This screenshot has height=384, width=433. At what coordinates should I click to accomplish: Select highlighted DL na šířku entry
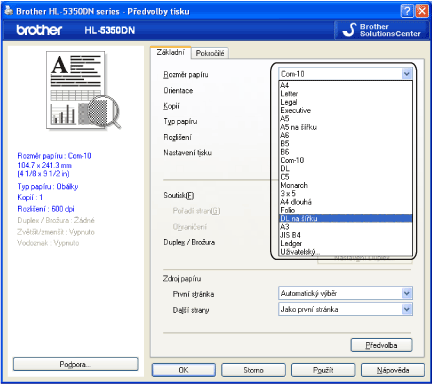coord(345,219)
